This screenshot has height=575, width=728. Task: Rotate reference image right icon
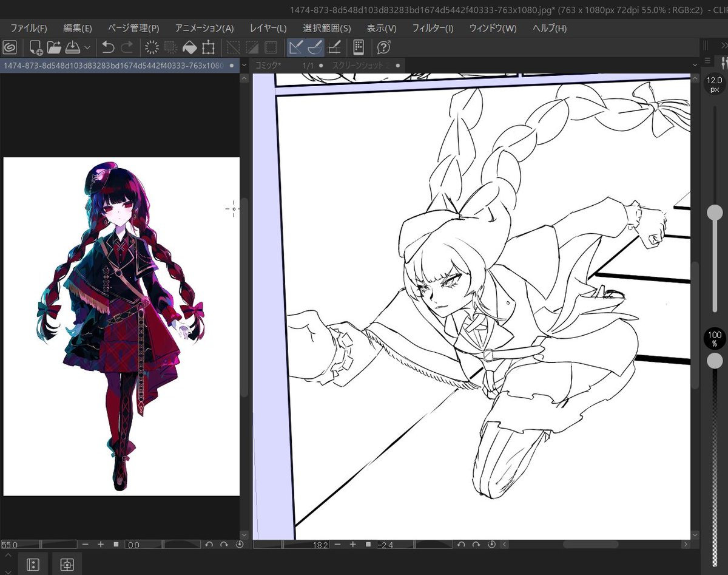tap(224, 545)
